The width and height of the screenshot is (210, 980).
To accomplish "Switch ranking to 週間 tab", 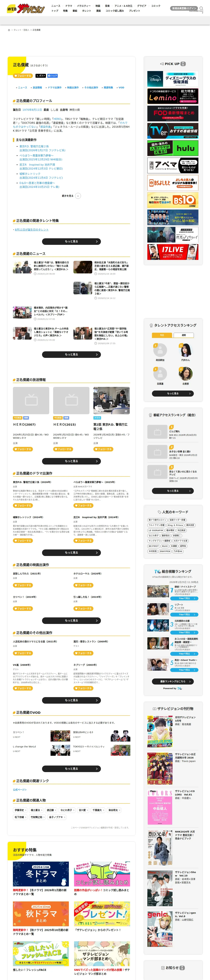I will tap(184, 335).
